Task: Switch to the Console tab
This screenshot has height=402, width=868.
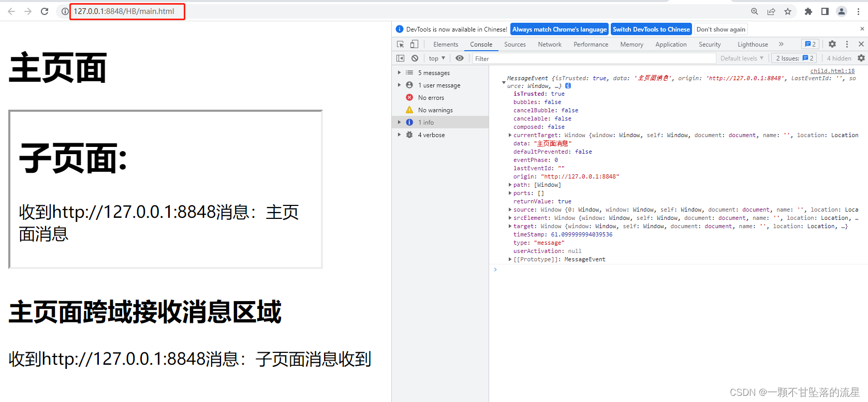Action: coord(481,44)
